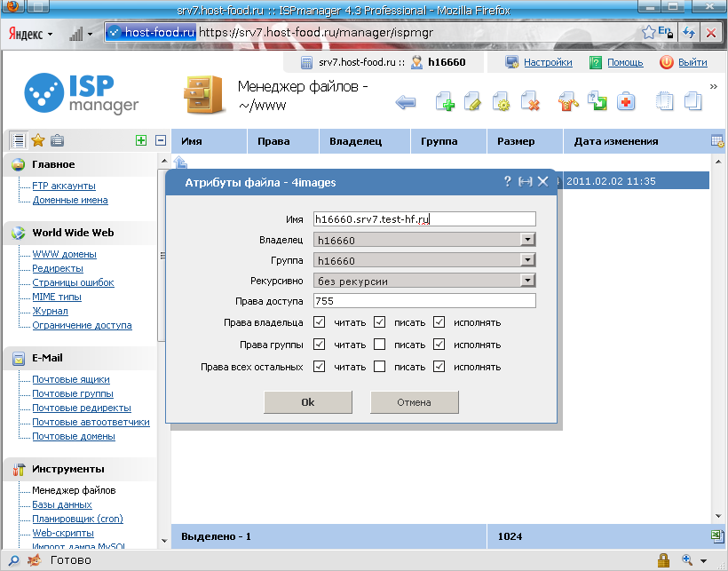
Task: Expand all menu sections plus icon
Action: [141, 140]
